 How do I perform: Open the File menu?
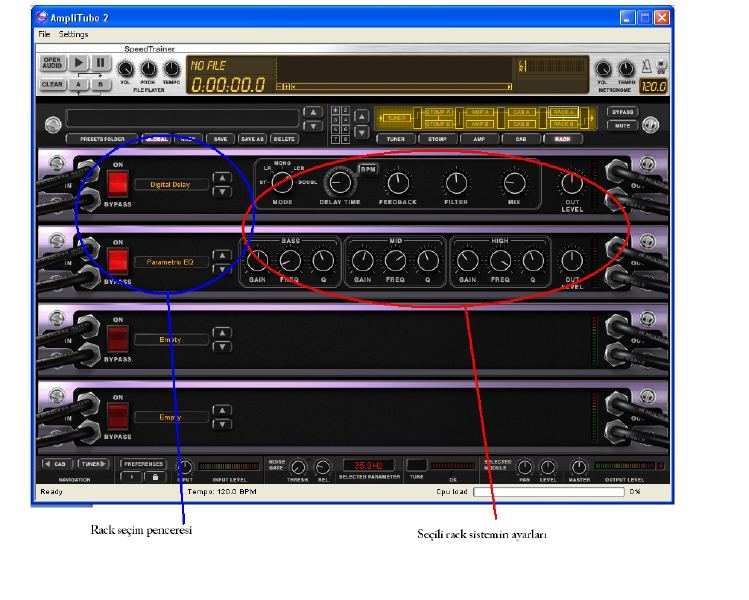[44, 34]
